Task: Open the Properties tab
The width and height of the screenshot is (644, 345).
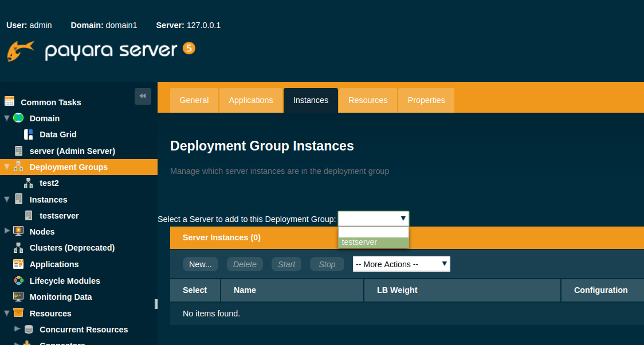Action: point(426,100)
